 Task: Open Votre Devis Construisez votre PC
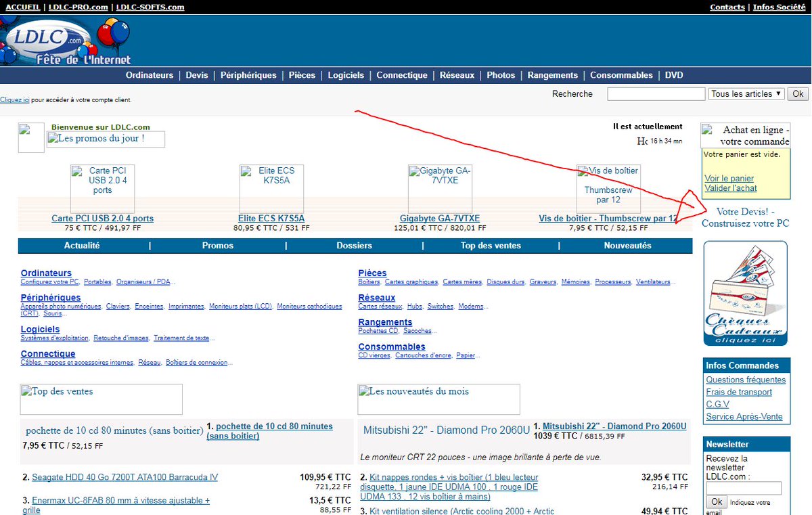746,217
